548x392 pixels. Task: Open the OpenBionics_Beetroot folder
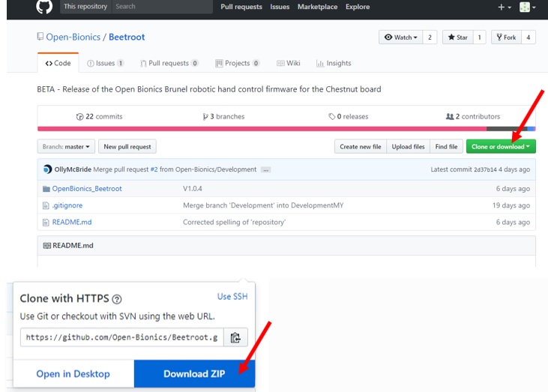(x=87, y=189)
